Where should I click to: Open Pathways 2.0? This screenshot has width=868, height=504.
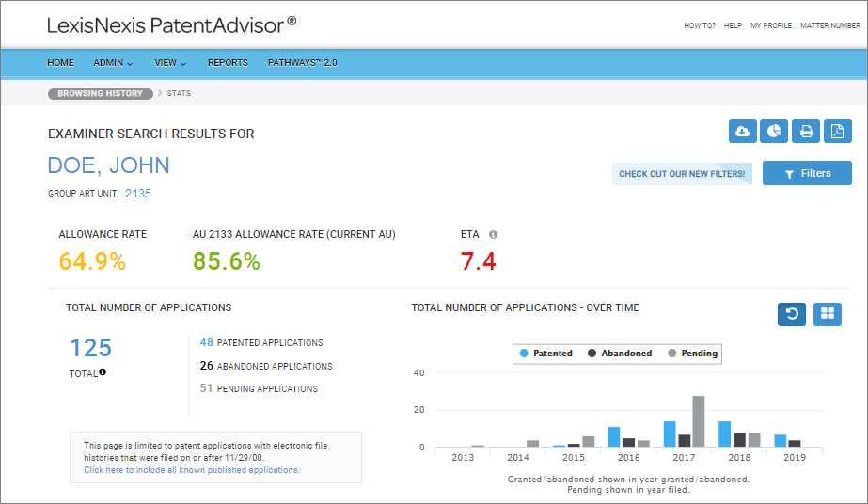(302, 62)
